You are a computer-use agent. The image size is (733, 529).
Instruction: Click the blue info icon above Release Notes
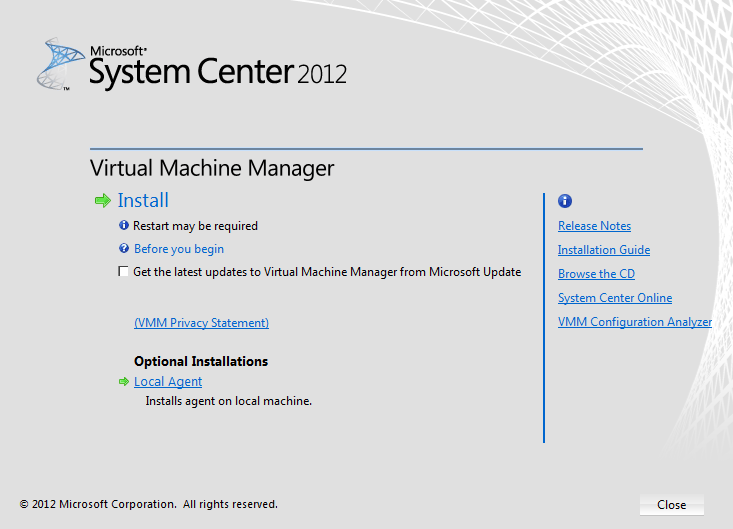(565, 201)
